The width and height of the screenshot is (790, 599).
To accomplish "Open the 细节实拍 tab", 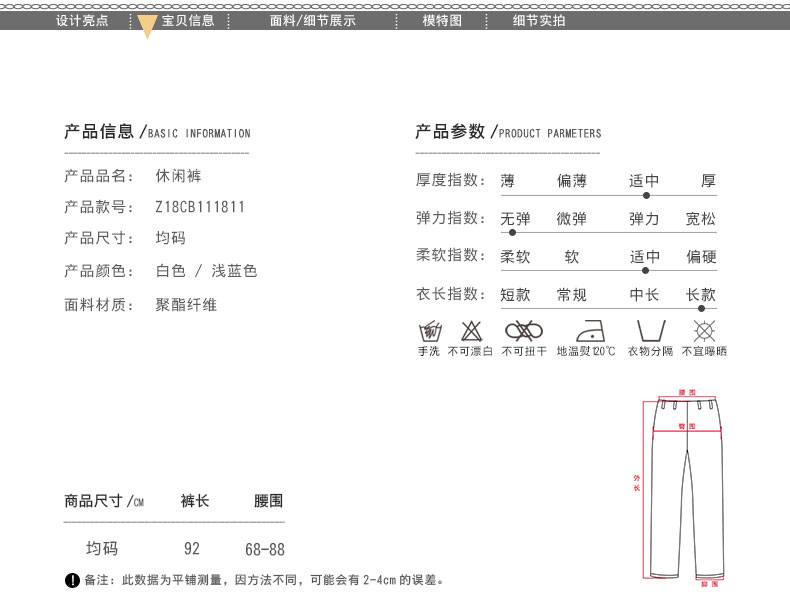I will 539,20.
